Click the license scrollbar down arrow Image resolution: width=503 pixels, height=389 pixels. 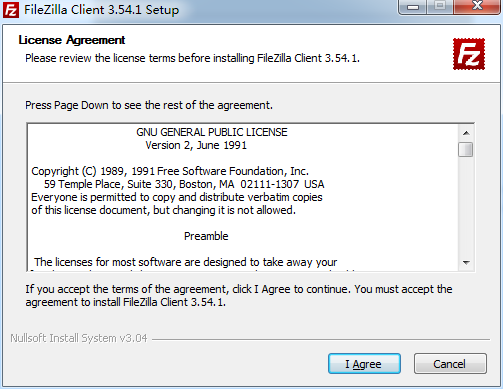point(466,263)
